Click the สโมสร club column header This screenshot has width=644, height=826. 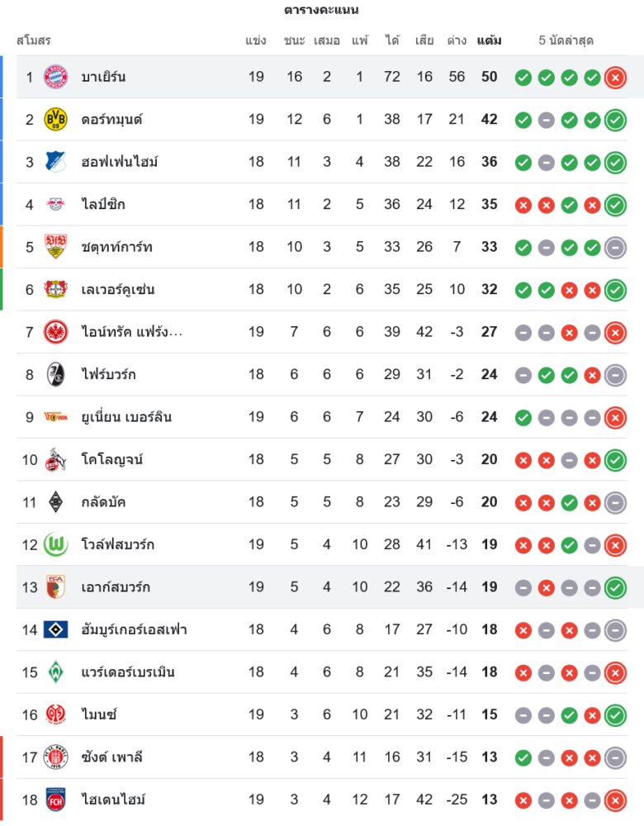pyautogui.click(x=34, y=40)
